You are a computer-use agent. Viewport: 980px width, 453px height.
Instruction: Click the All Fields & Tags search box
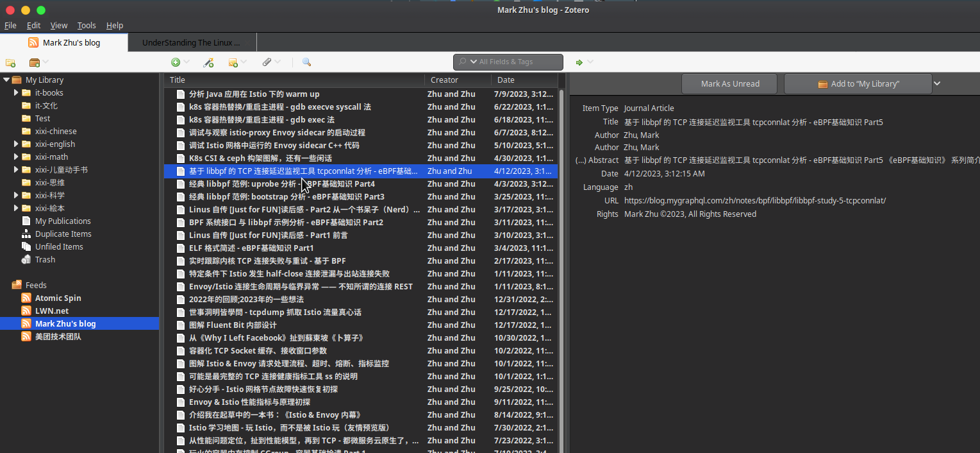[514, 62]
